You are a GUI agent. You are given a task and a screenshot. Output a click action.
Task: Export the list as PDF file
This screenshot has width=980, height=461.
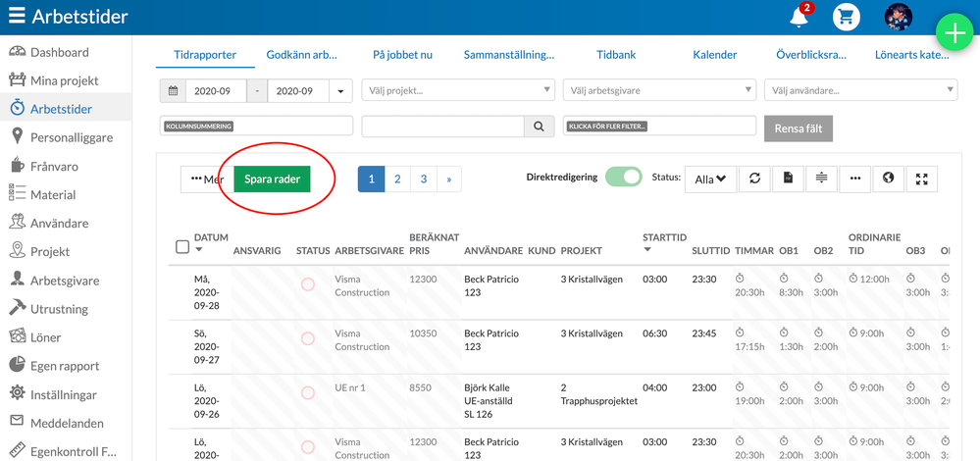(x=788, y=179)
